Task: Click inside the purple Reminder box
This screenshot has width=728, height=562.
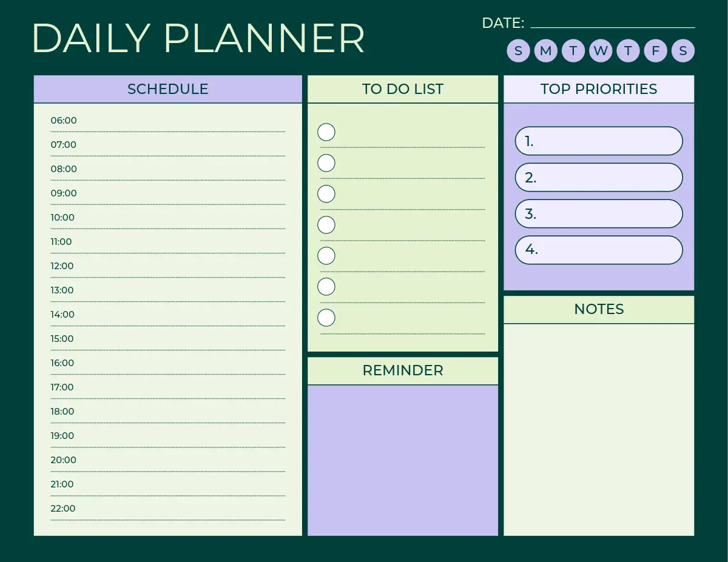Action: [403, 460]
